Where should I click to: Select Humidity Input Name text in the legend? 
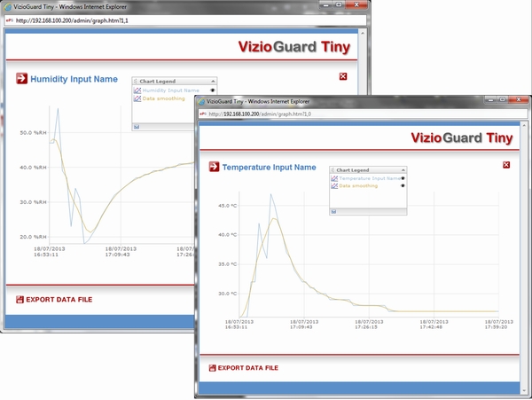pos(170,90)
